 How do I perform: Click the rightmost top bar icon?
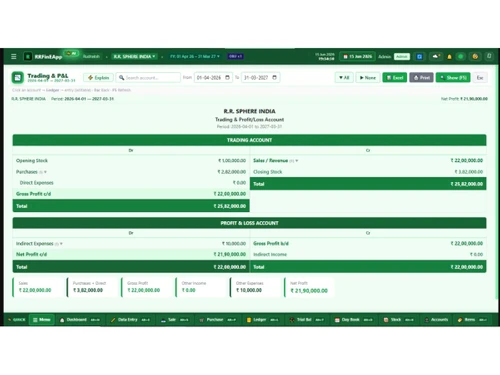point(489,56)
